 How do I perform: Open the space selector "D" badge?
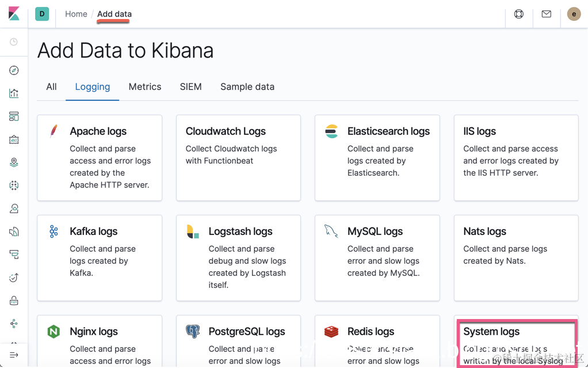click(x=42, y=14)
